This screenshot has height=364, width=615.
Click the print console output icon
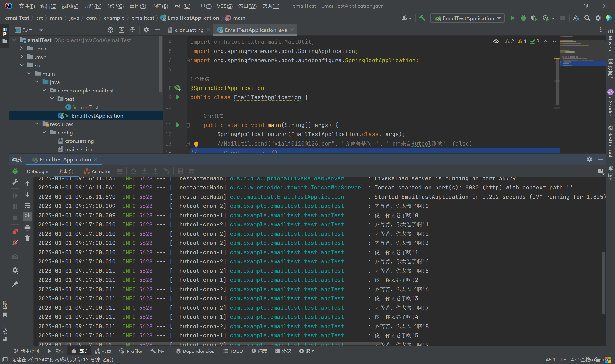(27, 227)
